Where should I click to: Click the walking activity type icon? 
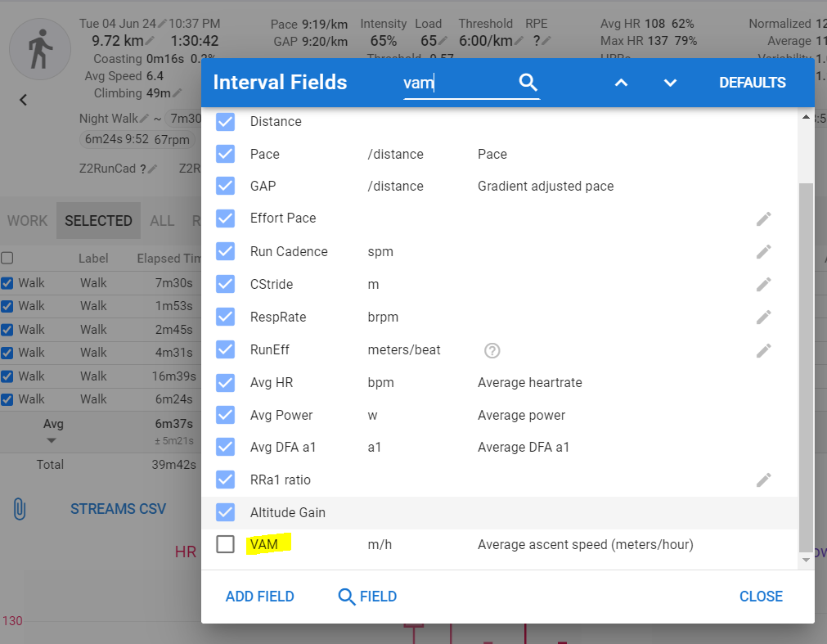tap(40, 49)
